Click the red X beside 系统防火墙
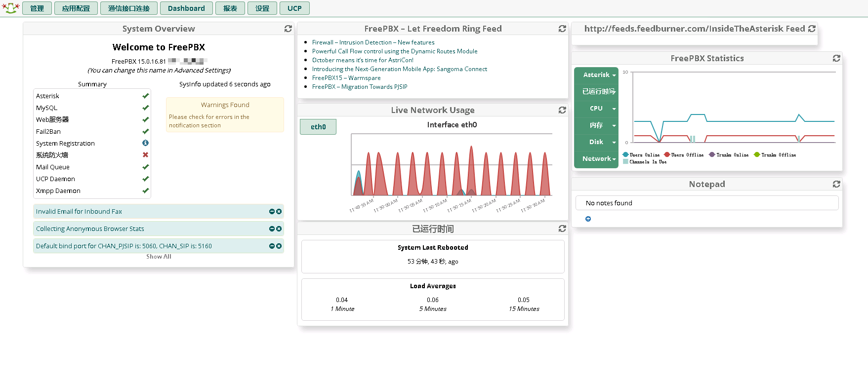 click(x=145, y=155)
